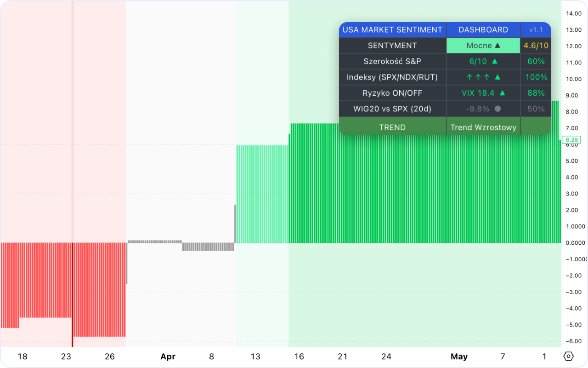Image resolution: width=588 pixels, height=368 pixels.
Task: Click the 4.6/10 sentiment score
Action: pyautogui.click(x=536, y=46)
